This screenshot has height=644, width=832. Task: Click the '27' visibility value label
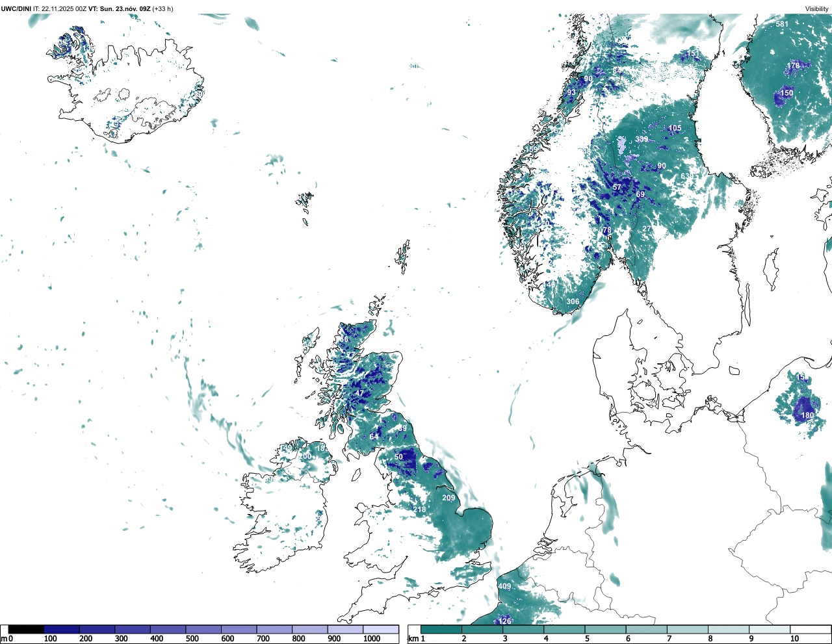(x=646, y=229)
